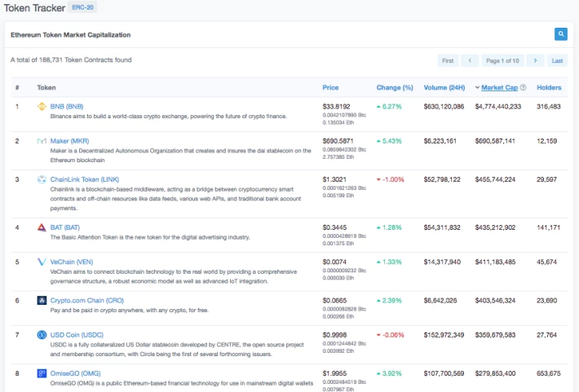Jump to the First page
The width and height of the screenshot is (579, 392).
click(448, 60)
